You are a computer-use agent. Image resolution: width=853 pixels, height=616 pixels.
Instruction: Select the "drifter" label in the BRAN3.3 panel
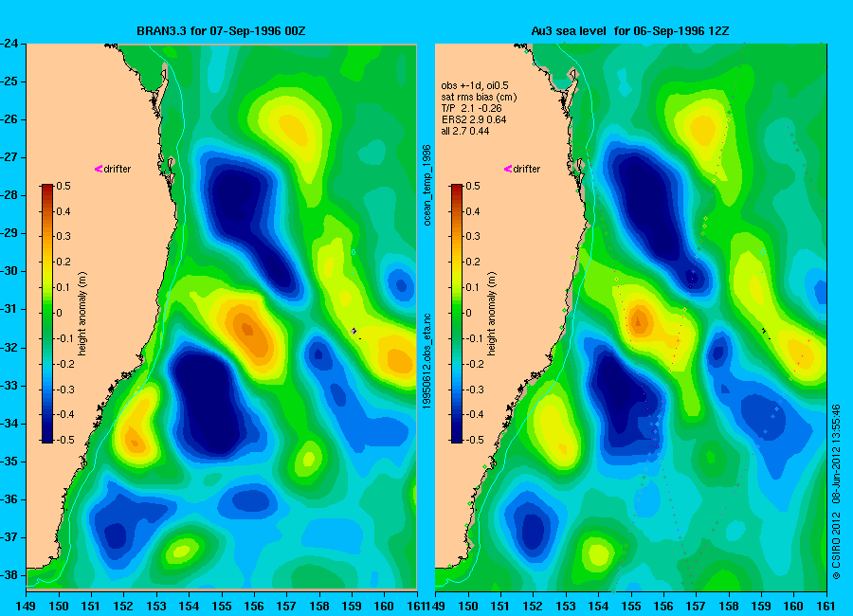click(x=118, y=170)
